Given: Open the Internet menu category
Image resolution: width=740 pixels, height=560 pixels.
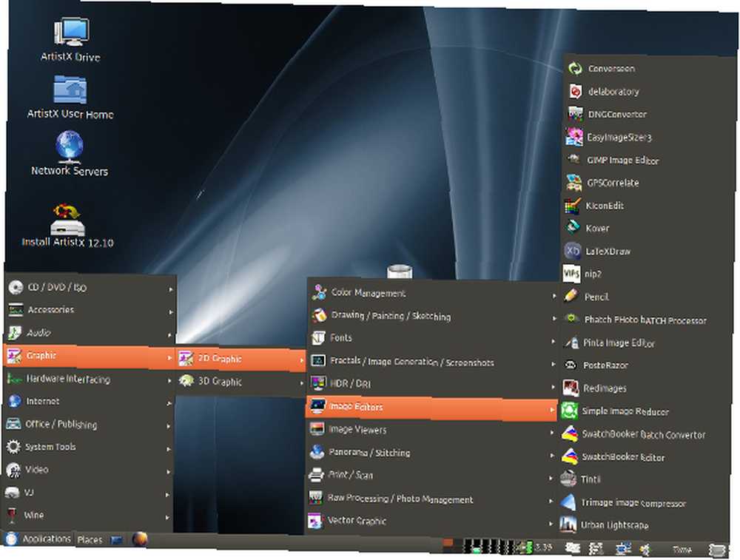Looking at the screenshot, I should point(89,401).
